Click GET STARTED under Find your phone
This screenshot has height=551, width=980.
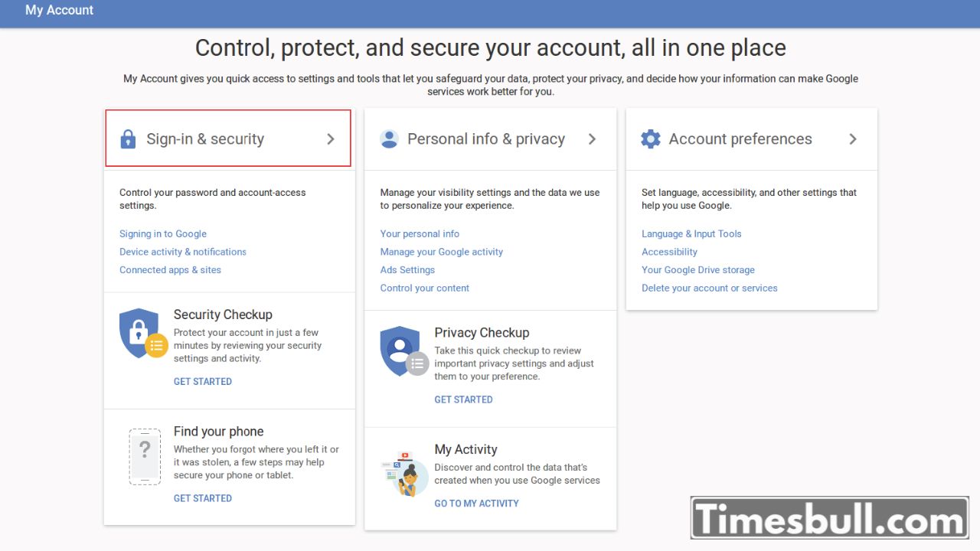203,498
